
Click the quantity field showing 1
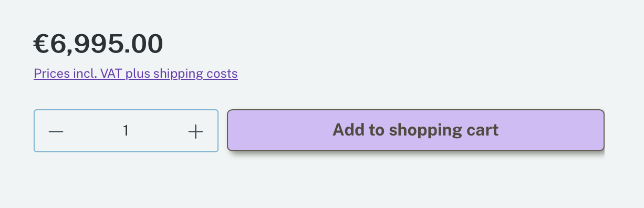point(126,131)
